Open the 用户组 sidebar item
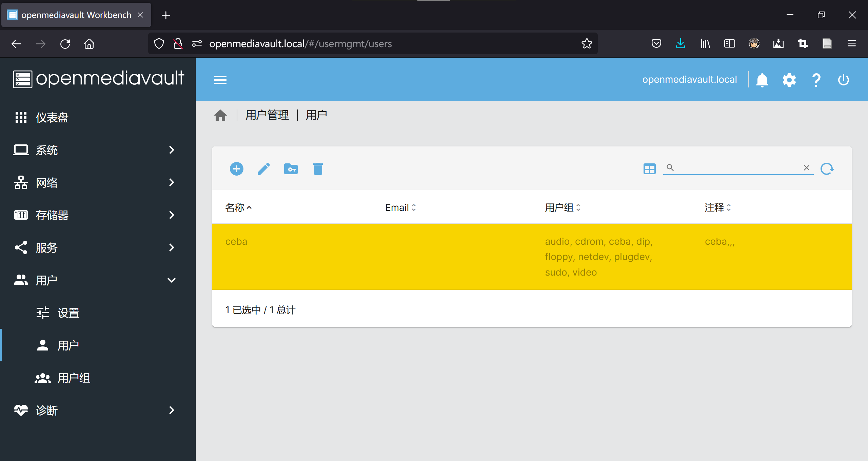This screenshot has height=461, width=868. [74, 378]
